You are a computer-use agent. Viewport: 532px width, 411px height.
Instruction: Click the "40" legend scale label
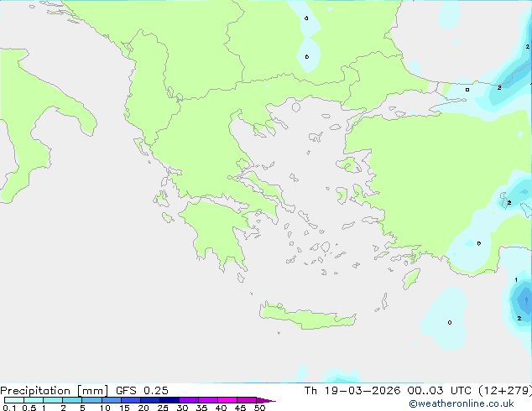pos(221,408)
